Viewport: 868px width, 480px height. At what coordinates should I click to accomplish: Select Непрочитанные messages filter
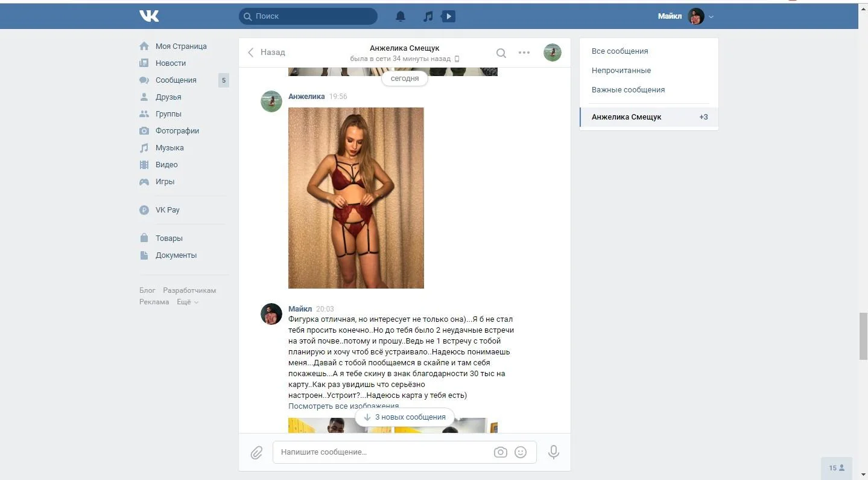point(621,71)
